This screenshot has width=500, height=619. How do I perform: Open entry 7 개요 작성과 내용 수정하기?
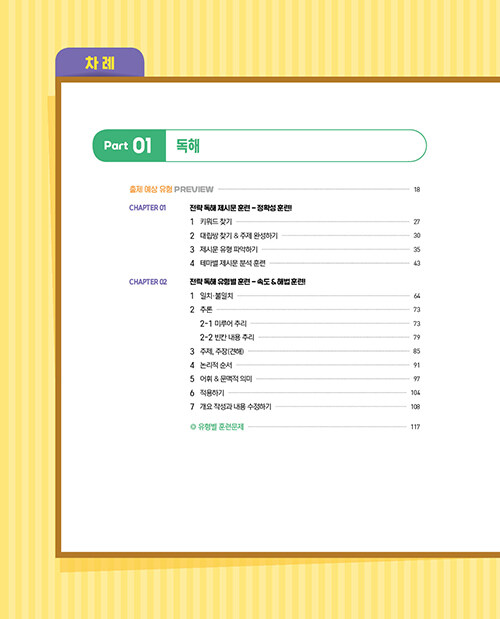click(x=305, y=407)
